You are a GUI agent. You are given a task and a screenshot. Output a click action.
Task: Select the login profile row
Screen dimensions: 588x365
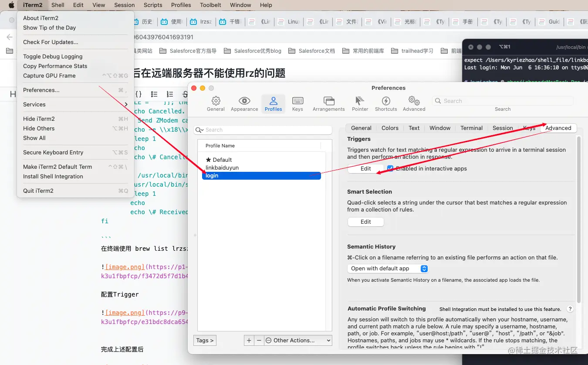point(261,176)
